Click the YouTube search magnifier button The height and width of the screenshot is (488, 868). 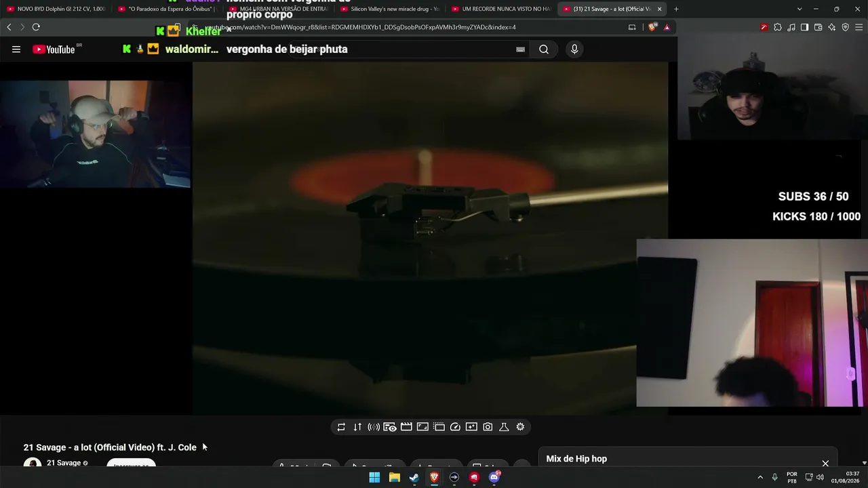(x=544, y=49)
